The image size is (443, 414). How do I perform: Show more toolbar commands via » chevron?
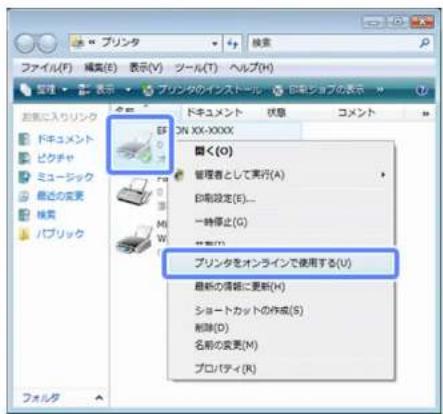(380, 90)
